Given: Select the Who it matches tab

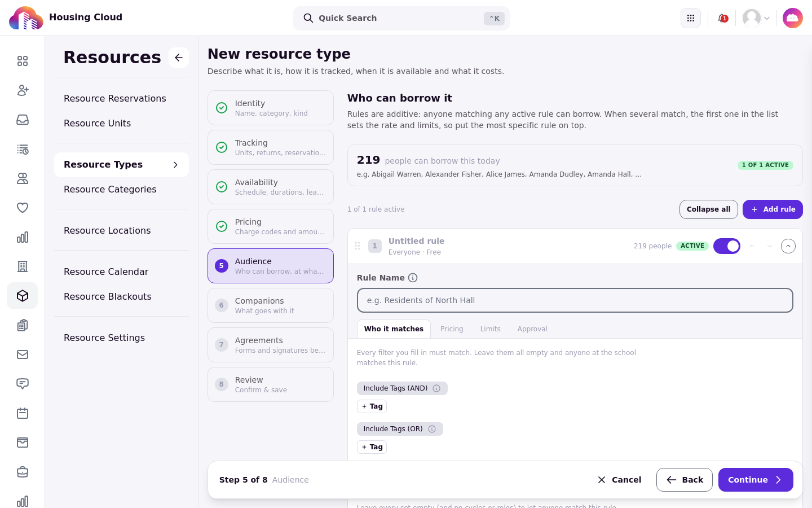Looking at the screenshot, I should pyautogui.click(x=394, y=329).
